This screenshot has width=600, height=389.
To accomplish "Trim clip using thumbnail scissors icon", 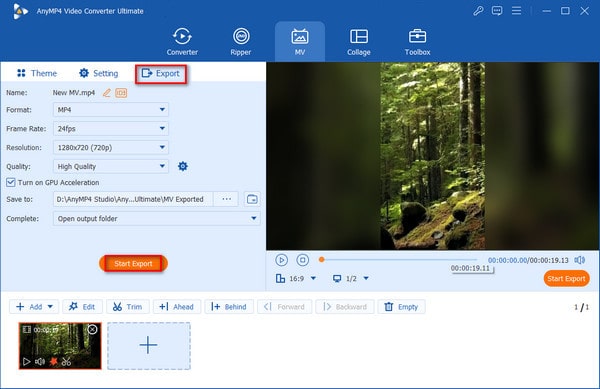I will pos(66,361).
